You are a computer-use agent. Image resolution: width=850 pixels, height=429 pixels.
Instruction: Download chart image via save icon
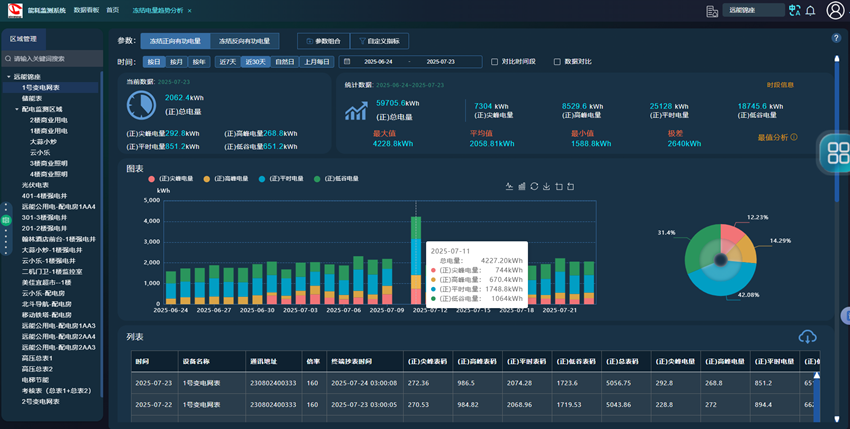point(546,186)
